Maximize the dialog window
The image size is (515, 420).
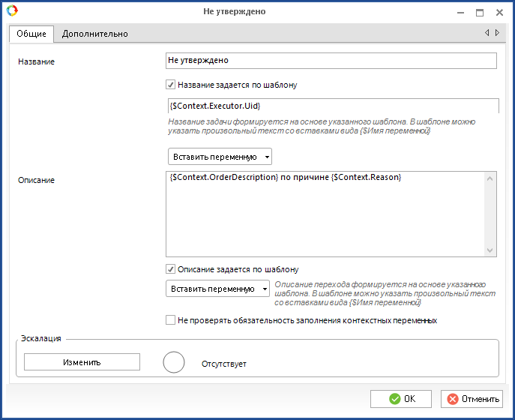pyautogui.click(x=480, y=12)
